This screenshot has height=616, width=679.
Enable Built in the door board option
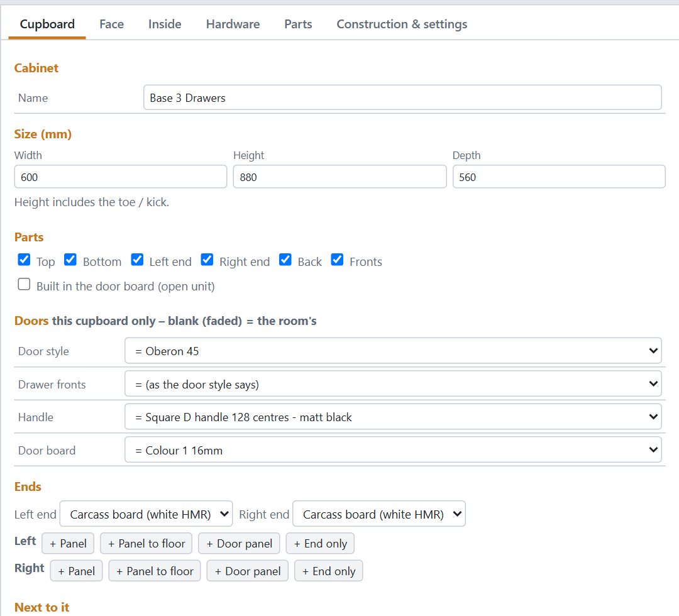coord(25,284)
